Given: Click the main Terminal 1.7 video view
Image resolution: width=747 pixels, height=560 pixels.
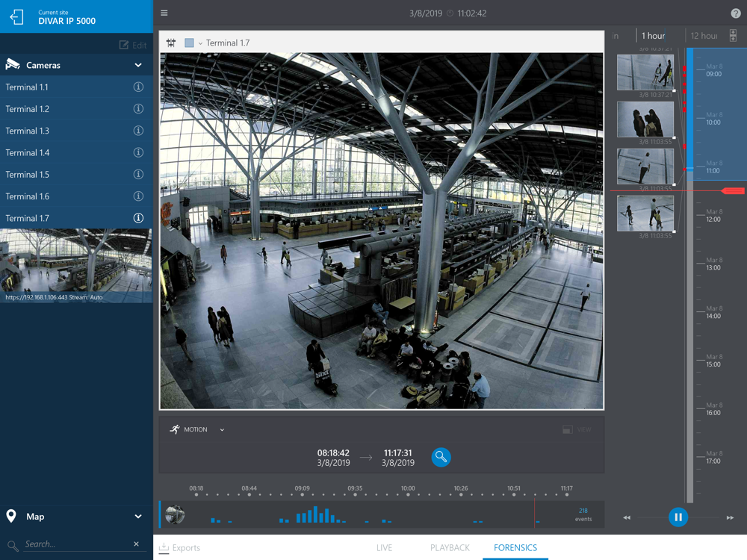Looking at the screenshot, I should click(x=382, y=231).
